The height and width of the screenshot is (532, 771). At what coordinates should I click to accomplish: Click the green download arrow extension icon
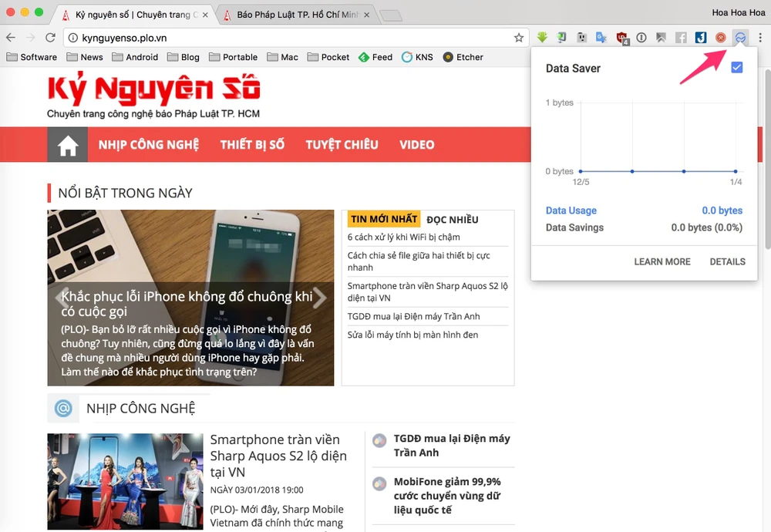(542, 37)
